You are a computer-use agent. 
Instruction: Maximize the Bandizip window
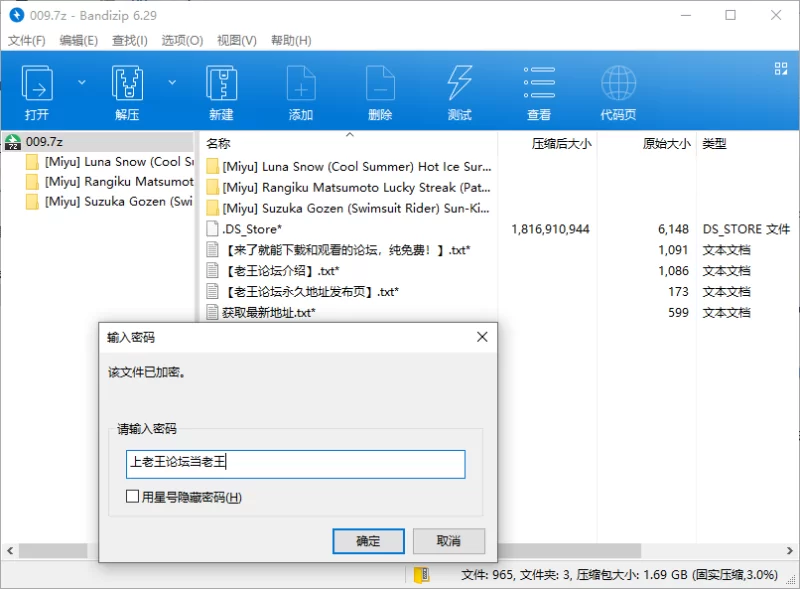731,15
